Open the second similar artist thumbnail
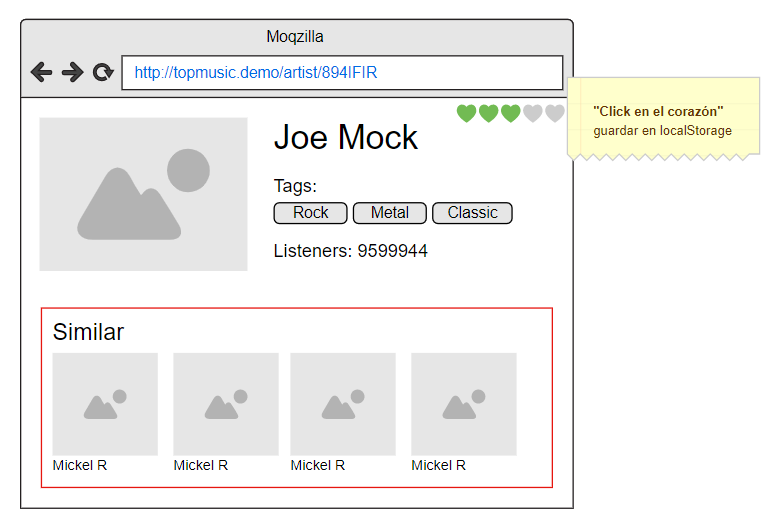The width and height of the screenshot is (775, 532). [226, 404]
